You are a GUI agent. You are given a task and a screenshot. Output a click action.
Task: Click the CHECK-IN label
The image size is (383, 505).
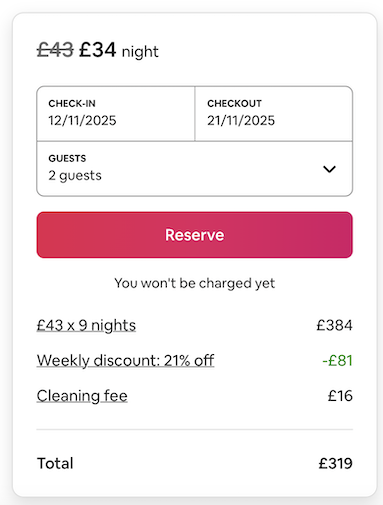click(72, 103)
